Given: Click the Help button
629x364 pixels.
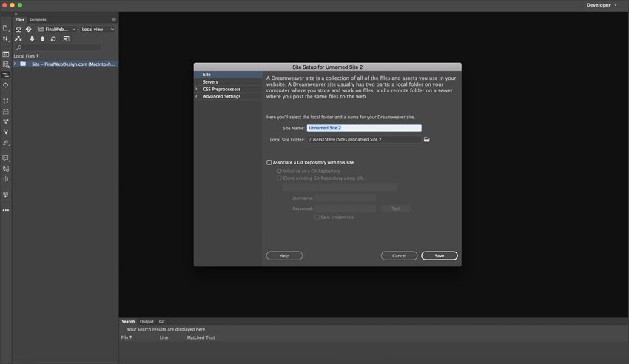Looking at the screenshot, I should click(284, 256).
